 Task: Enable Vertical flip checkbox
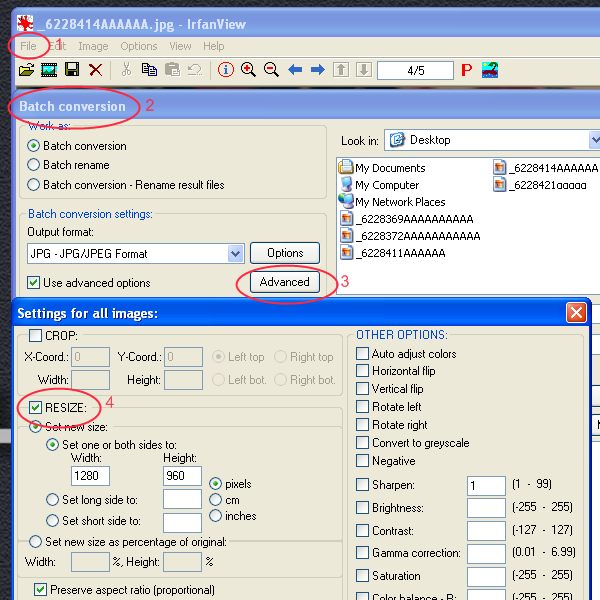pos(362,388)
